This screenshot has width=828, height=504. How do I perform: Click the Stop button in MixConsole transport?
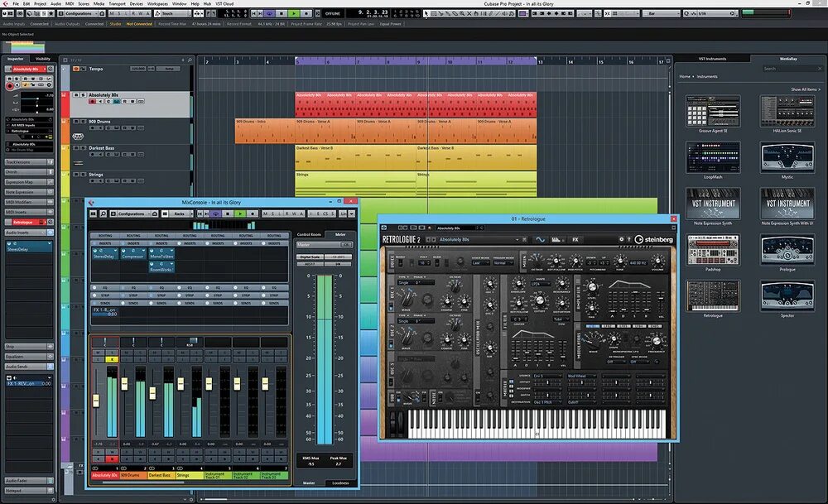pyautogui.click(x=228, y=214)
